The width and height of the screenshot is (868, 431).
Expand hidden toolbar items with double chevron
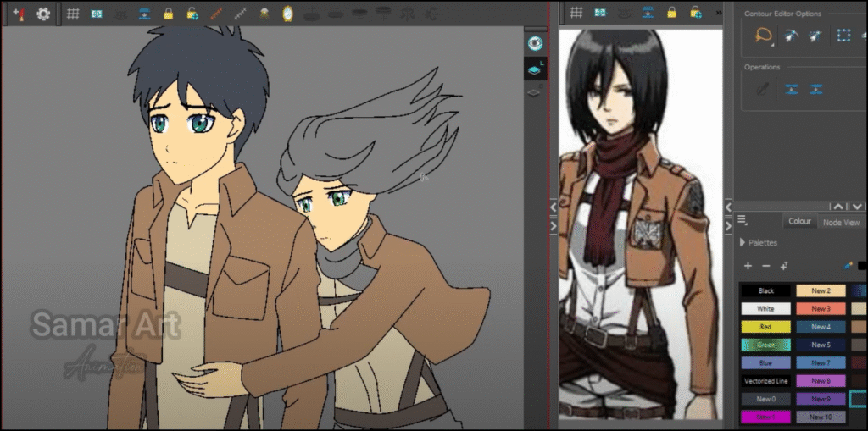(x=719, y=12)
